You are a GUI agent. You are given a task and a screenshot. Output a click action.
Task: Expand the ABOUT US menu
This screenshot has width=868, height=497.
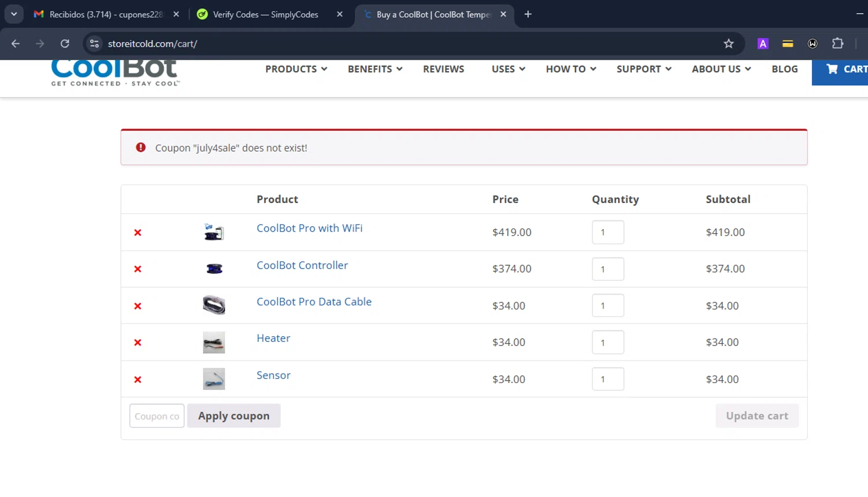point(722,69)
